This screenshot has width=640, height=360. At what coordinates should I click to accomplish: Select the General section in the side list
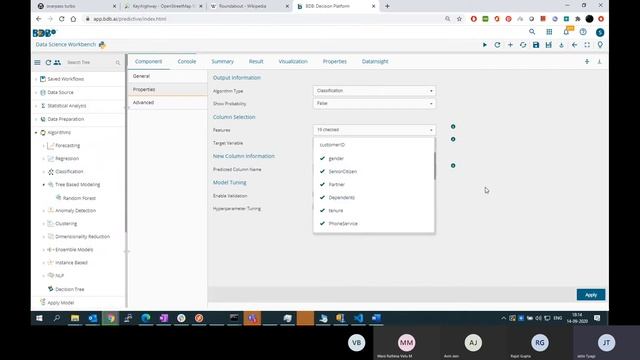point(168,76)
